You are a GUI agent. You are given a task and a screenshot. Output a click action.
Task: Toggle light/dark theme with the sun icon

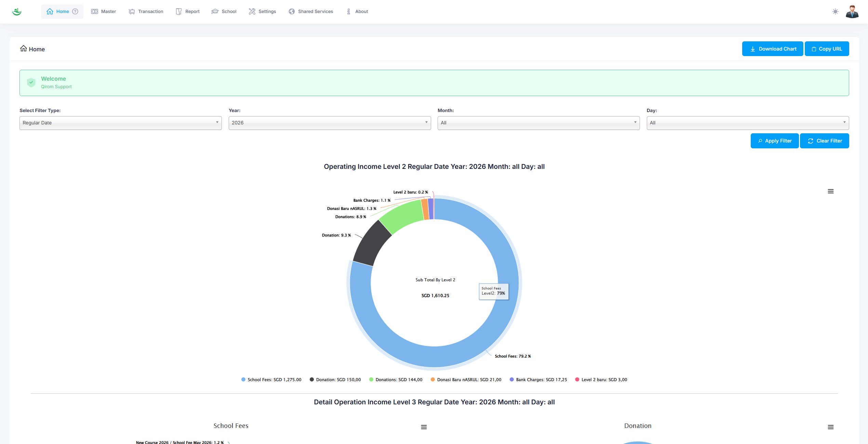(836, 12)
